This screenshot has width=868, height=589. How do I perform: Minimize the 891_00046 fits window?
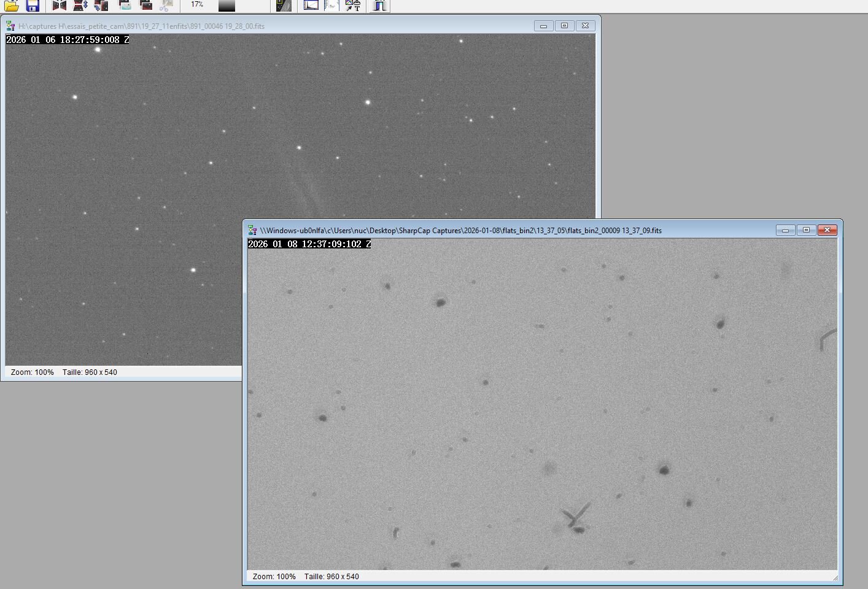pyautogui.click(x=543, y=26)
